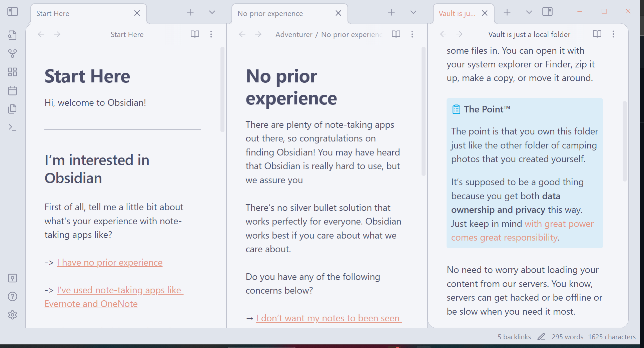Viewport: 644px width, 348px height.
Task: Follow the I have no prior experience link
Action: click(x=109, y=262)
